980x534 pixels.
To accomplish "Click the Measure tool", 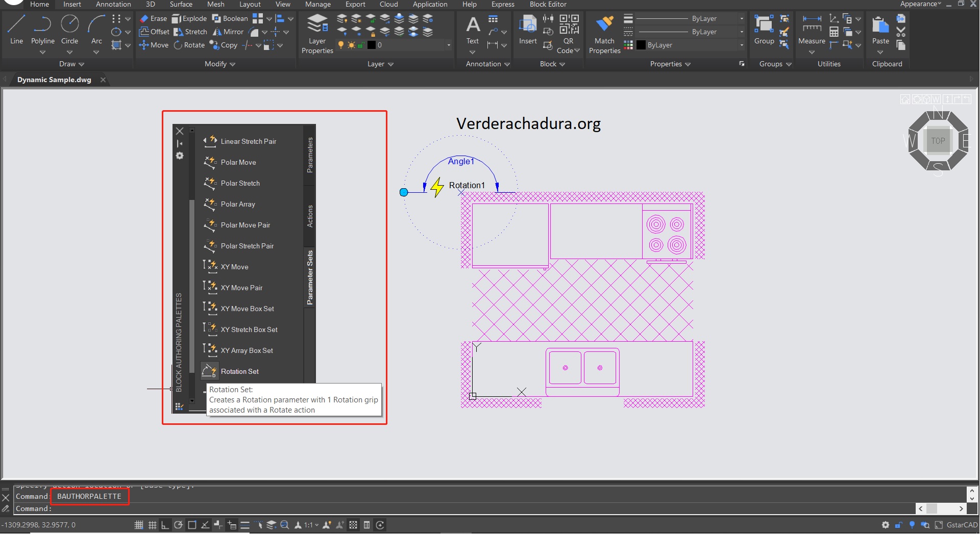I will (812, 30).
